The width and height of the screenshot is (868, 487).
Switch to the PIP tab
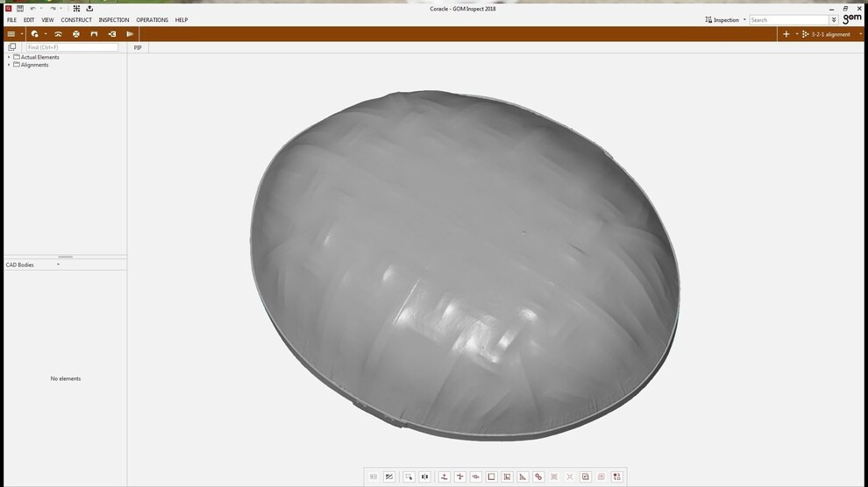click(x=138, y=47)
